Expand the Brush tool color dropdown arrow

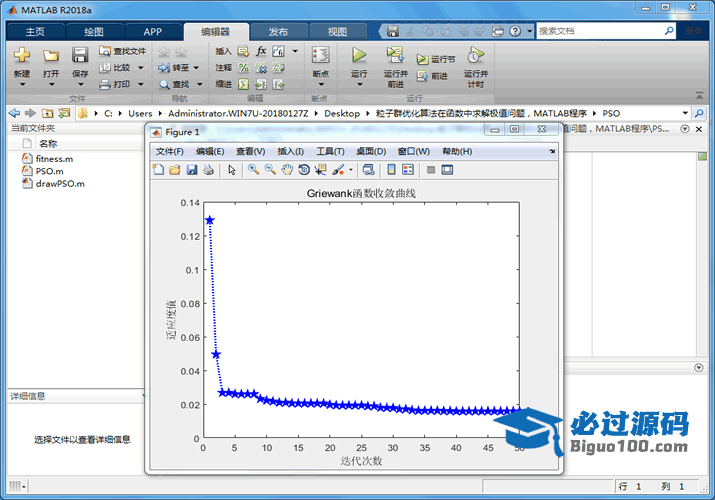(350, 170)
